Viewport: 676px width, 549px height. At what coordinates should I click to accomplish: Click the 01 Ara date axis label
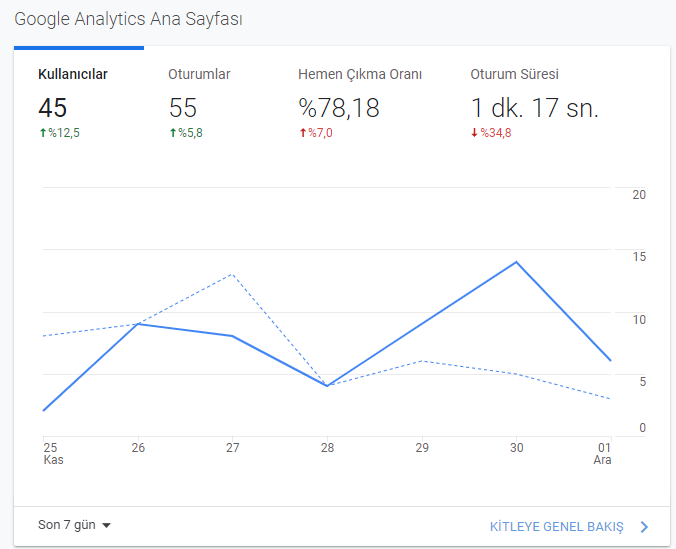click(x=602, y=454)
